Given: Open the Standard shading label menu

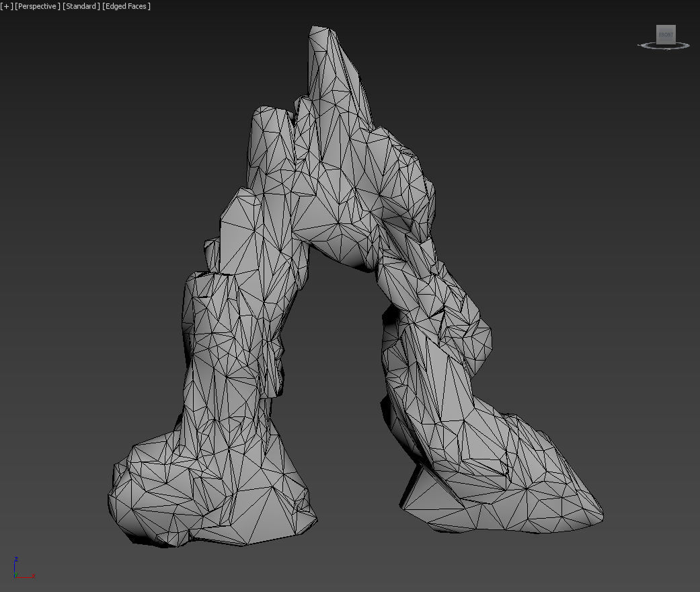Looking at the screenshot, I should tap(81, 6).
